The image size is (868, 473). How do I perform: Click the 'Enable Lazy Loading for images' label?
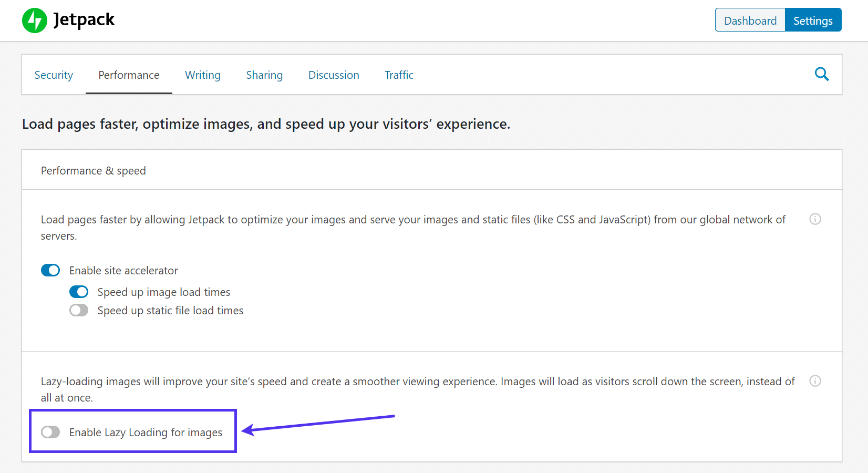146,433
